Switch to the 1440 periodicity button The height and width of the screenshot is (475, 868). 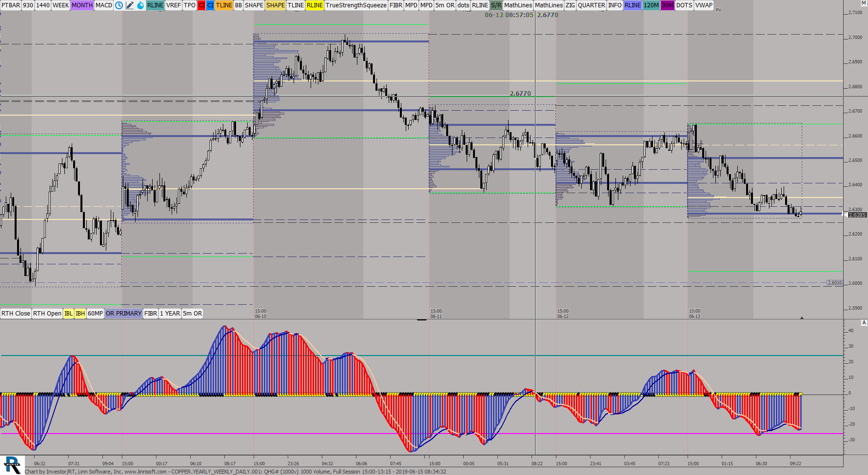[x=43, y=5]
